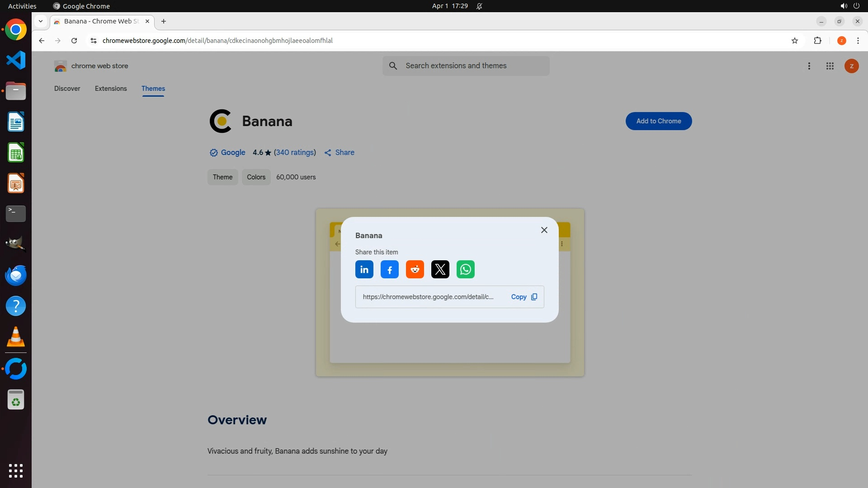Open Google apps grid

point(830,66)
